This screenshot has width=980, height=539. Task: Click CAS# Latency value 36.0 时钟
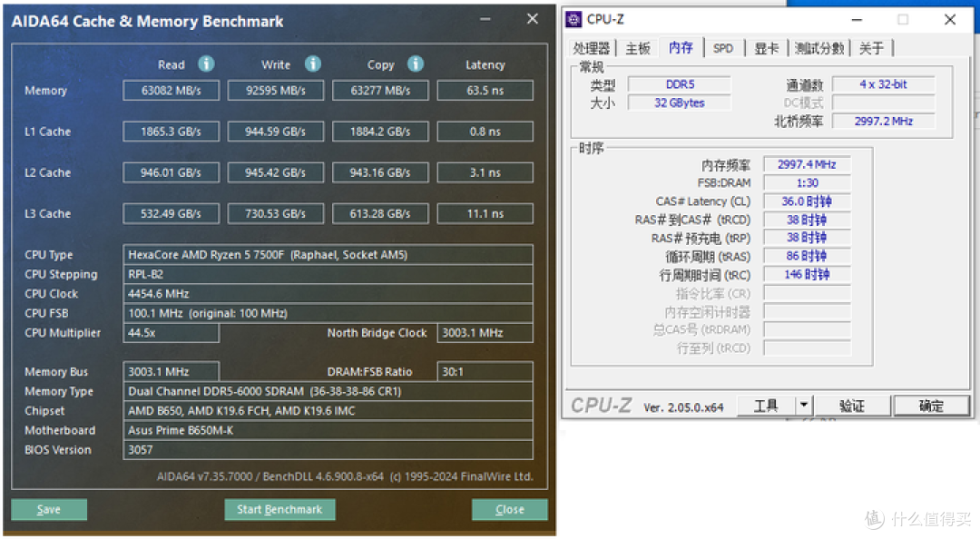click(807, 201)
